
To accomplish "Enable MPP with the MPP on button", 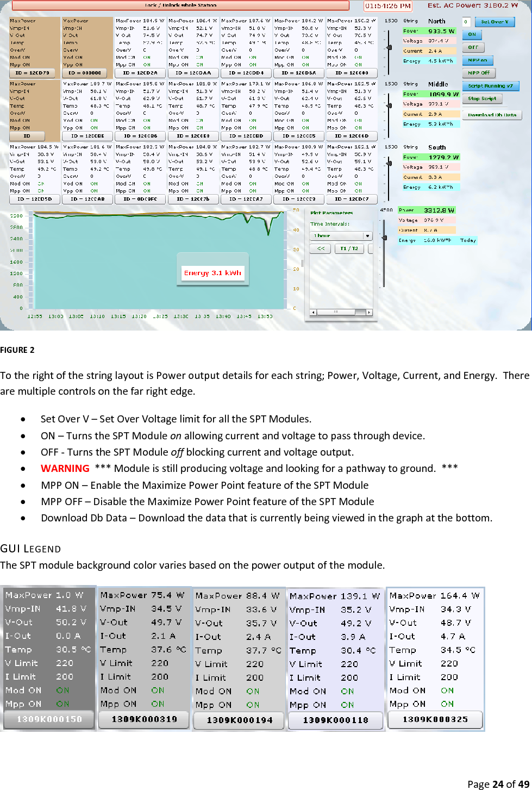I will tap(478, 60).
